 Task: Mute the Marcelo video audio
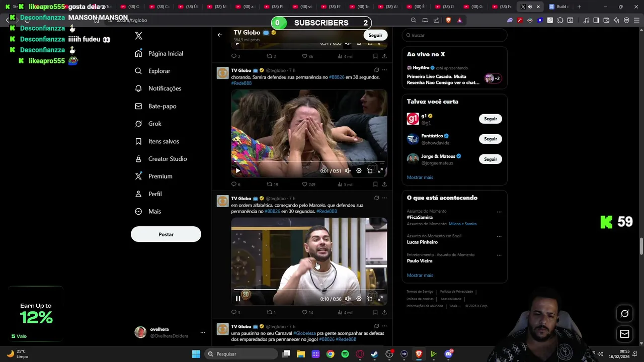[x=348, y=299]
